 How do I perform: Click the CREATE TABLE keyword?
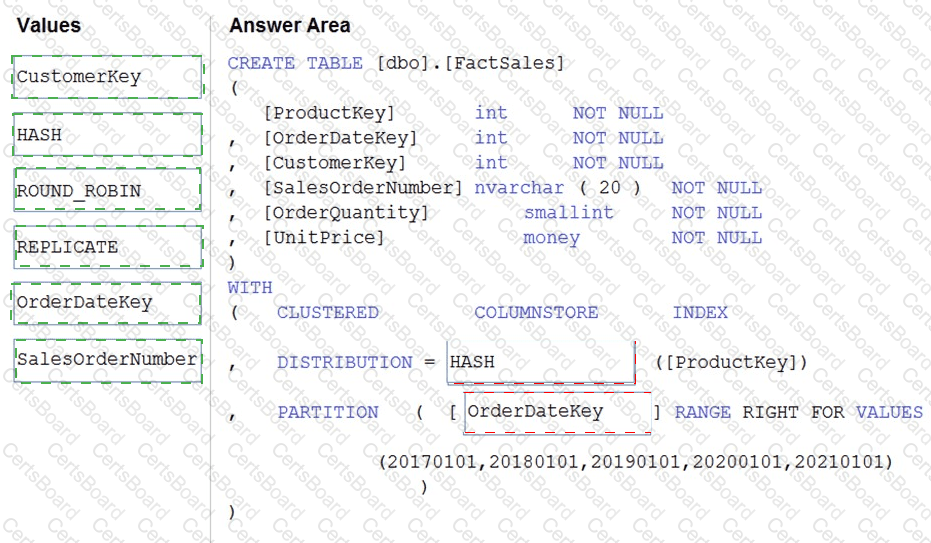pos(295,63)
